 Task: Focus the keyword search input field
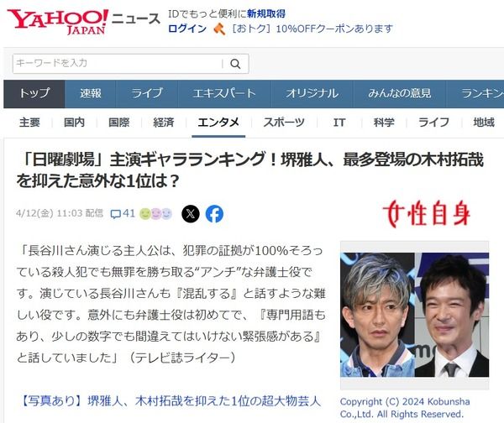pyautogui.click(x=118, y=64)
